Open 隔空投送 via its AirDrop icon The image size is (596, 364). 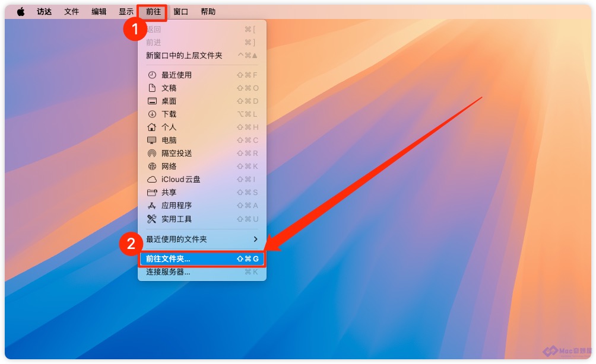(x=151, y=154)
